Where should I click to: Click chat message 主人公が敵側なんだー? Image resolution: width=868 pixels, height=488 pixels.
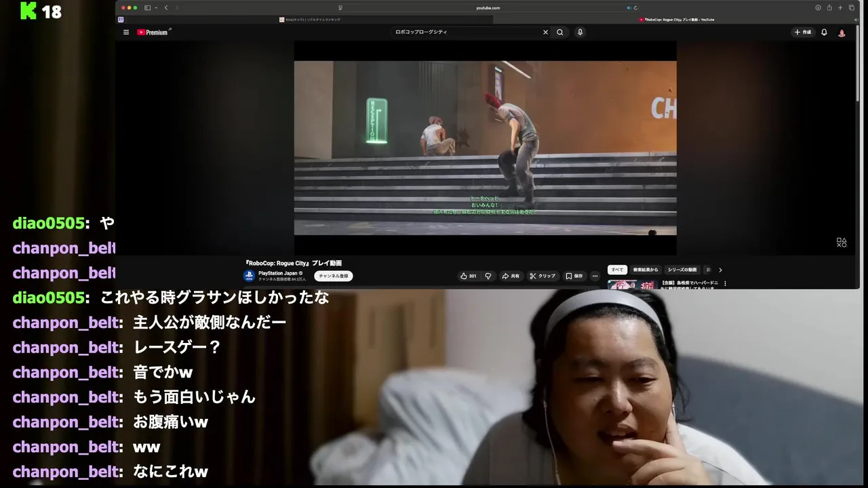tap(210, 323)
